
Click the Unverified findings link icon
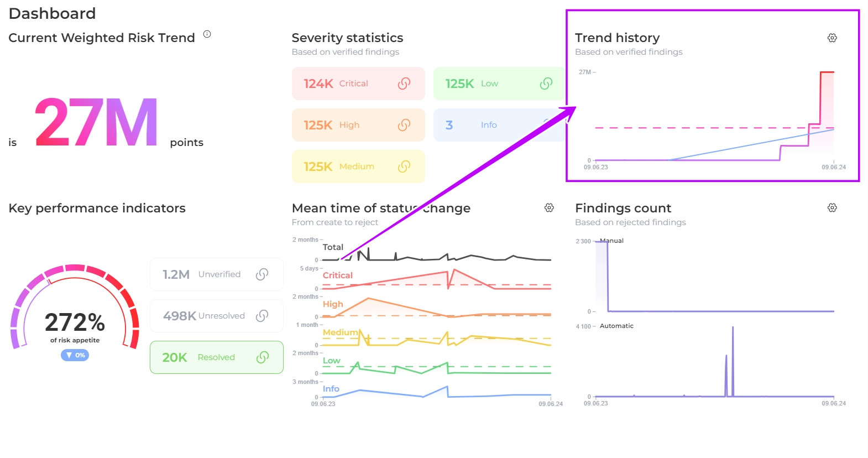262,274
